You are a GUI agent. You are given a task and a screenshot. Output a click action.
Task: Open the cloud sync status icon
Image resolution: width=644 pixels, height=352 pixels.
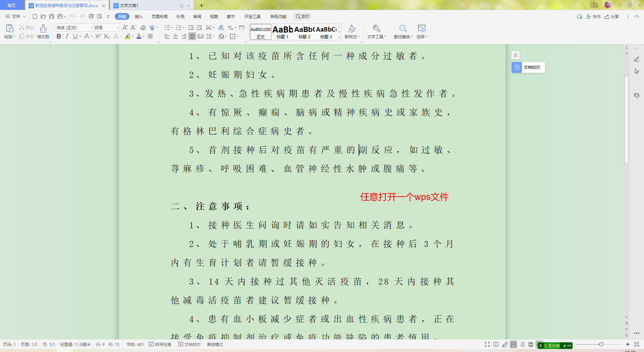(579, 16)
